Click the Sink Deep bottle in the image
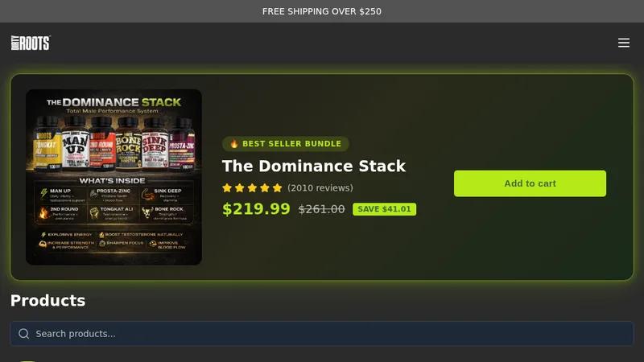Image resolution: width=644 pixels, height=362 pixels. (155, 144)
